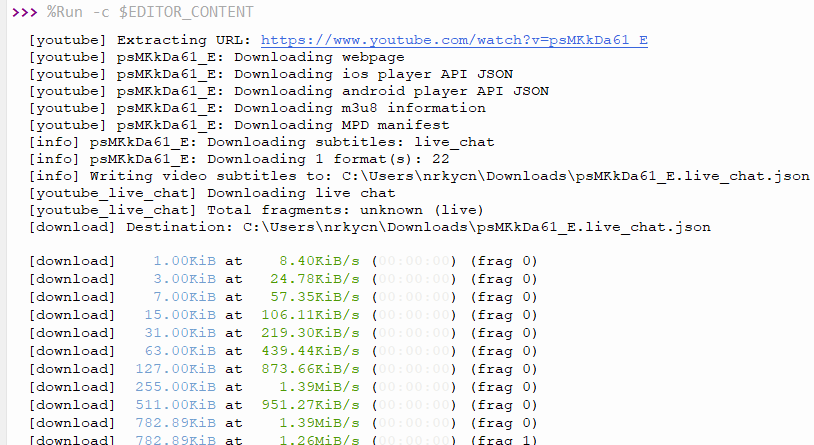Screen dimensions: 814x445
Task: Click the Destination path output line
Action: tap(370, 227)
